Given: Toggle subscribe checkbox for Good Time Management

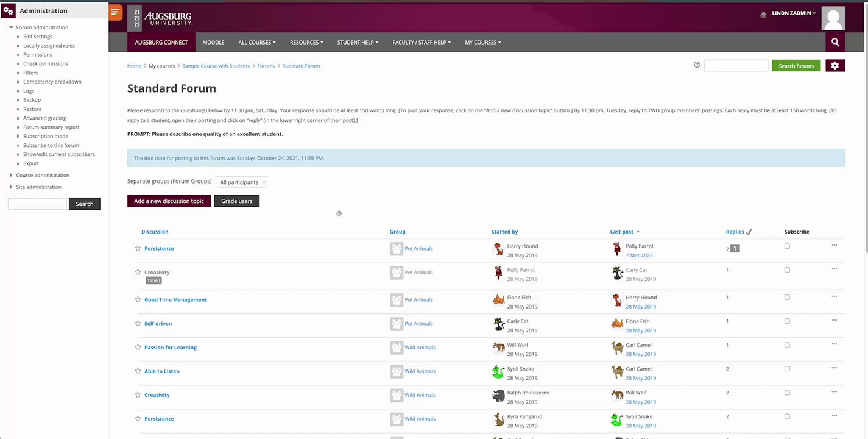Looking at the screenshot, I should point(787,297).
